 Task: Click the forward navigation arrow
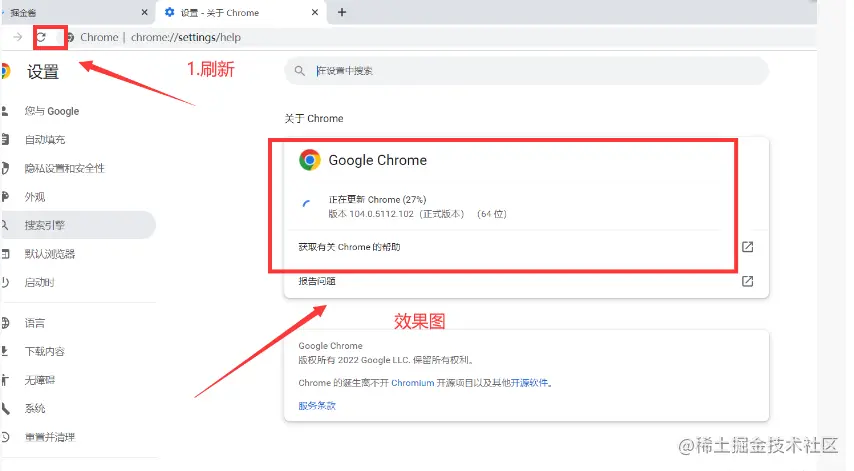pos(17,37)
